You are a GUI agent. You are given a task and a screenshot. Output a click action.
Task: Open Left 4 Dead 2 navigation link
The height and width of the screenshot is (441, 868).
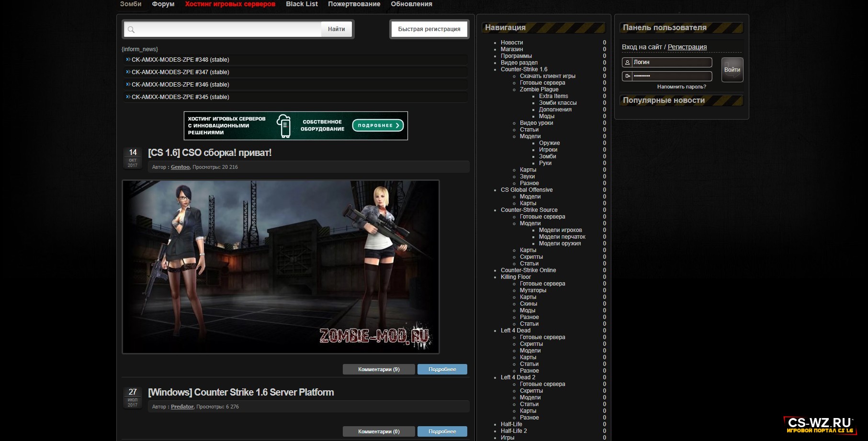point(518,377)
